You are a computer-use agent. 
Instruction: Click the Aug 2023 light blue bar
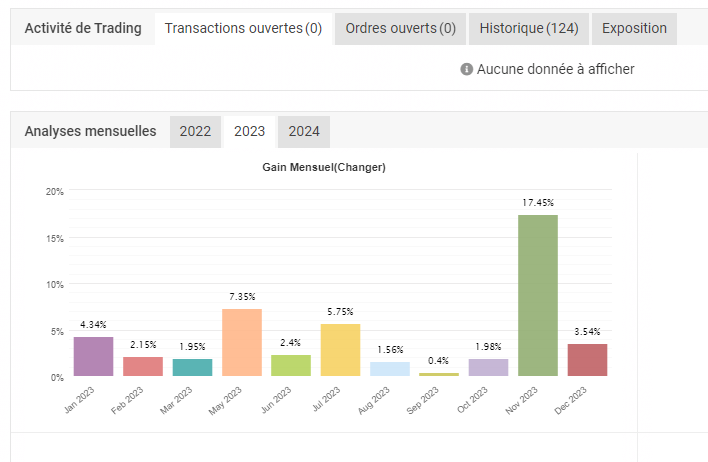tap(390, 369)
